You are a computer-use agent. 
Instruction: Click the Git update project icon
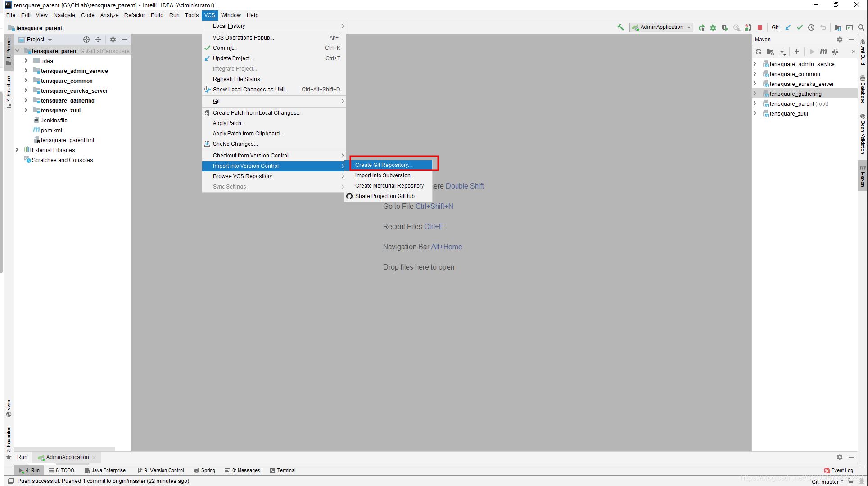pos(788,28)
